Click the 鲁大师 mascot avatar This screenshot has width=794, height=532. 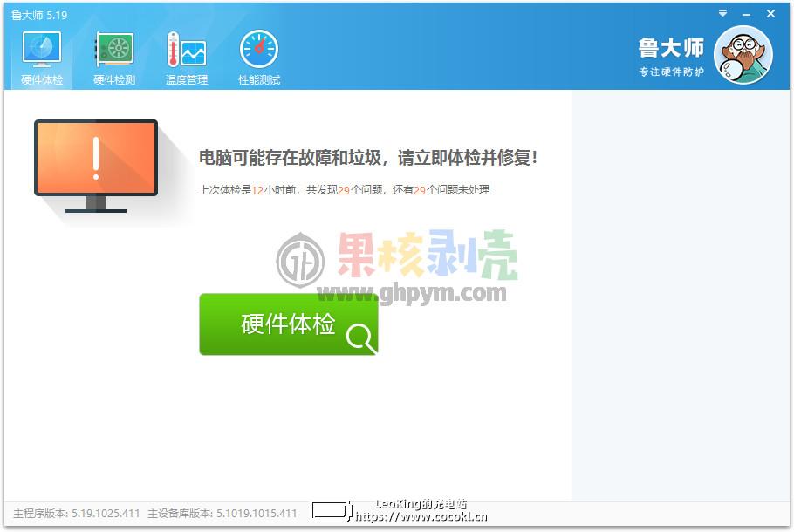click(743, 55)
